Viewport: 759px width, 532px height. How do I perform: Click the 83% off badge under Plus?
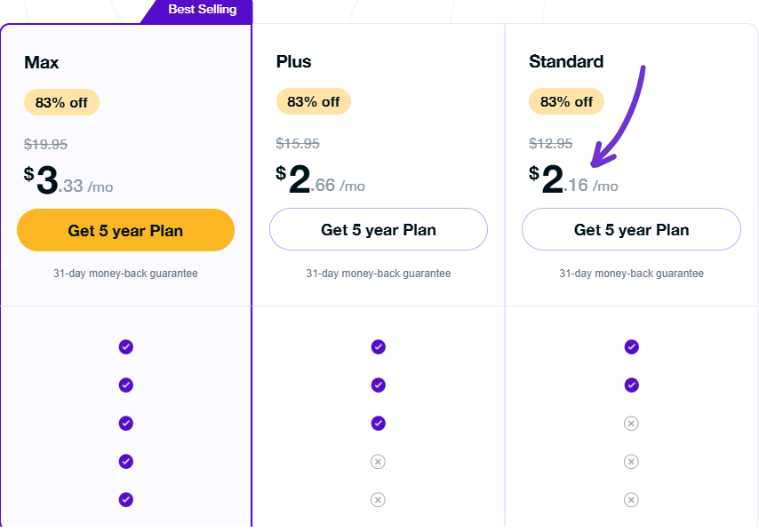point(314,102)
